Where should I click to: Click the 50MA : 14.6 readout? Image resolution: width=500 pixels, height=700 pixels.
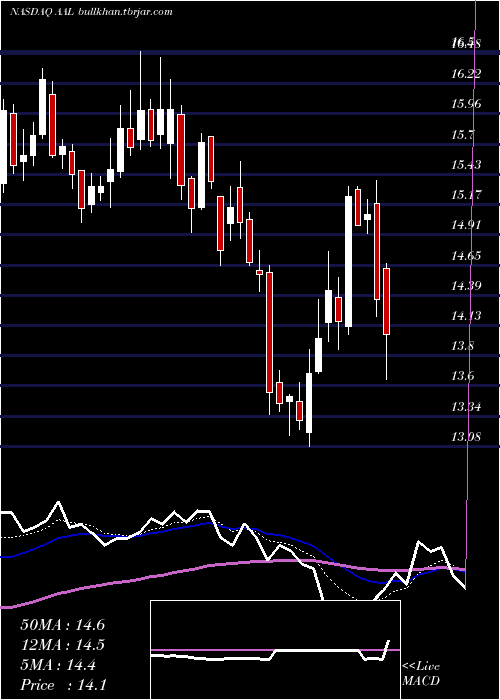click(x=62, y=625)
